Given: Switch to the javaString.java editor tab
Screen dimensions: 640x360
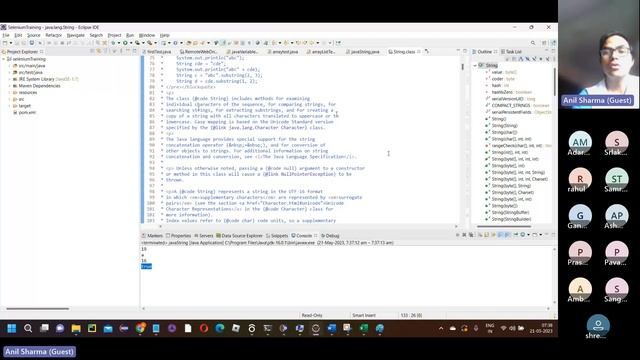Looking at the screenshot, I should tap(362, 52).
